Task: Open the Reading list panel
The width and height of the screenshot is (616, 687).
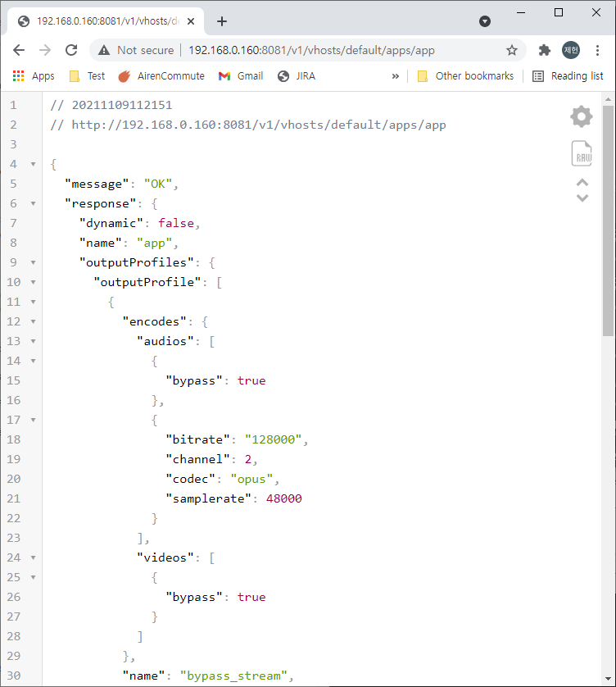Action: coord(568,75)
